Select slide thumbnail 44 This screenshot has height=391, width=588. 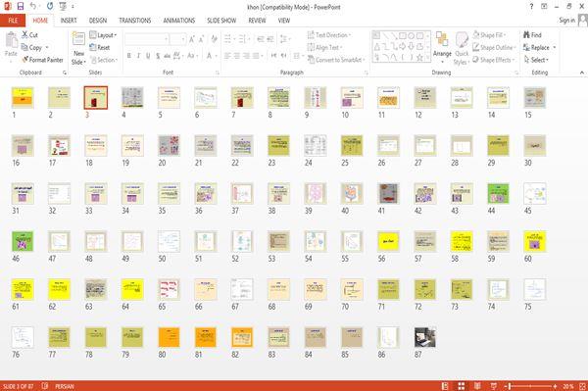[498, 193]
